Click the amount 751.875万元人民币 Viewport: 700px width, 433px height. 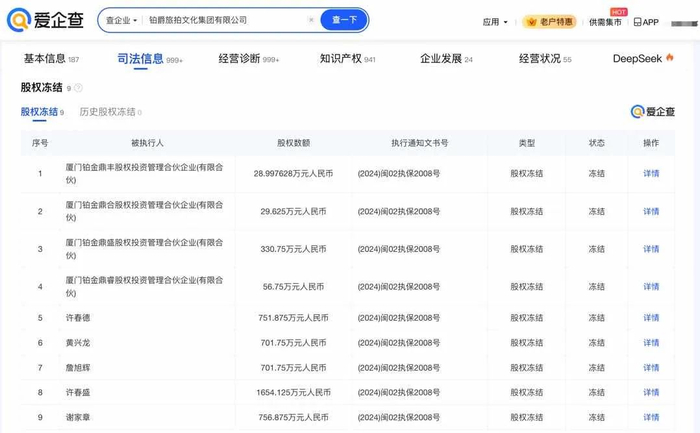coord(293,318)
